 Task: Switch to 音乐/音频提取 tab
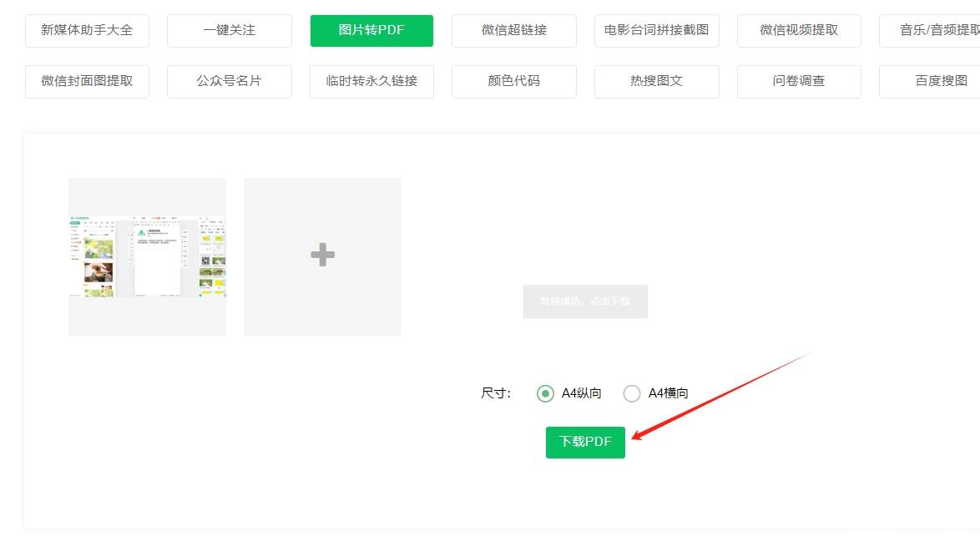[931, 31]
